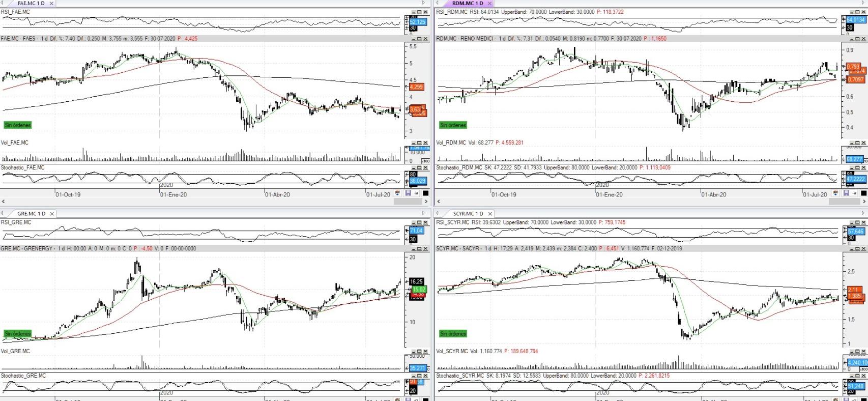Close the Stochastic_SCYR.MC panel

click(x=864, y=376)
